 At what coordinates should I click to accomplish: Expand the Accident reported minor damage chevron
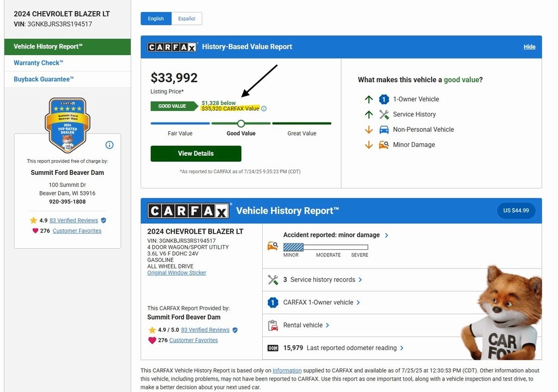coord(386,235)
